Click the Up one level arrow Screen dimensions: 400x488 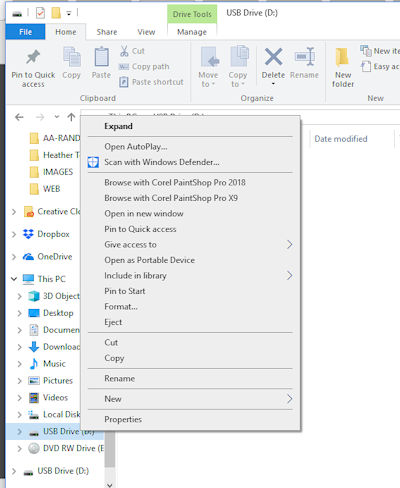(x=71, y=117)
